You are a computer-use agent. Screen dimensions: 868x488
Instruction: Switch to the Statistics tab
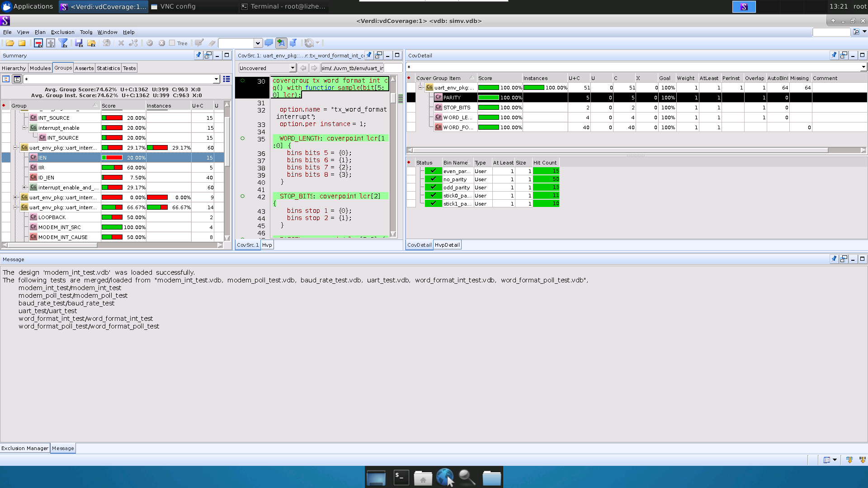coord(108,68)
